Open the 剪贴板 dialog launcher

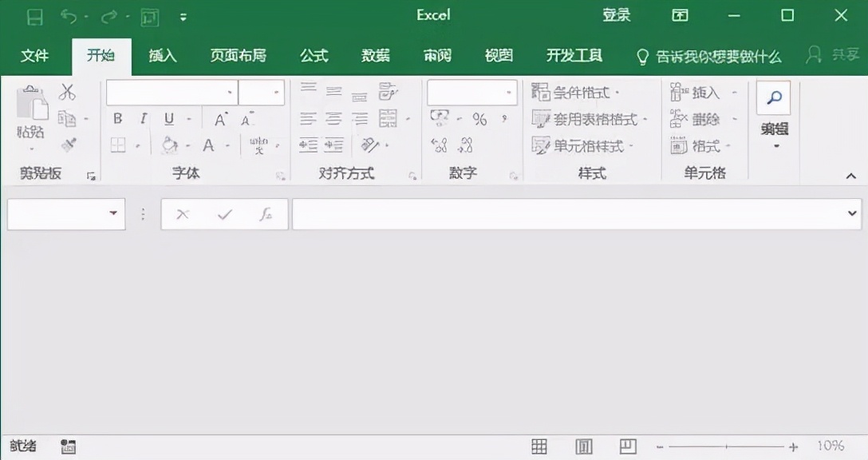91,176
